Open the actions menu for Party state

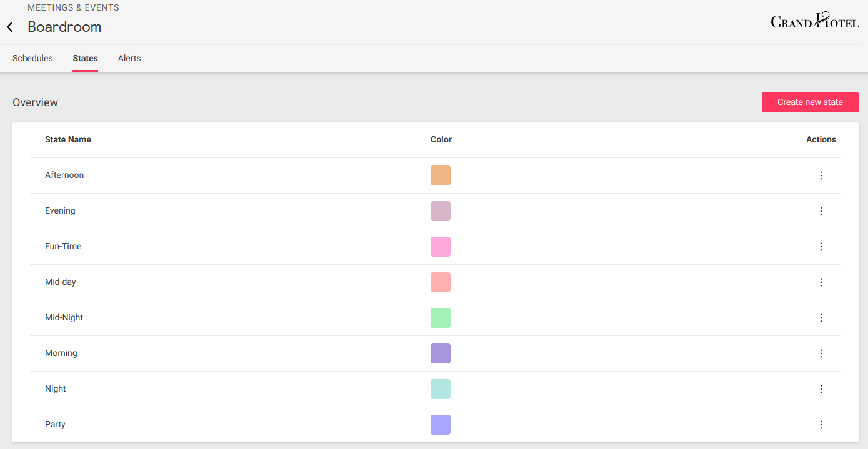pyautogui.click(x=821, y=424)
